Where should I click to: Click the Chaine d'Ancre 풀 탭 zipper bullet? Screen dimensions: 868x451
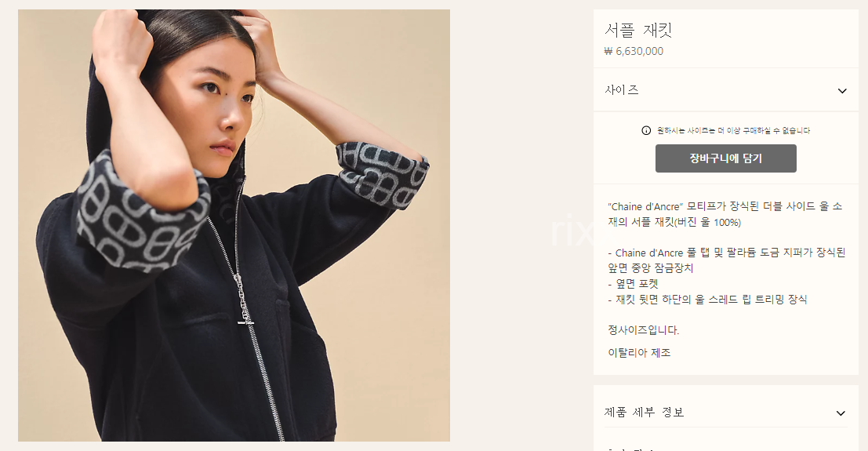[726, 260]
